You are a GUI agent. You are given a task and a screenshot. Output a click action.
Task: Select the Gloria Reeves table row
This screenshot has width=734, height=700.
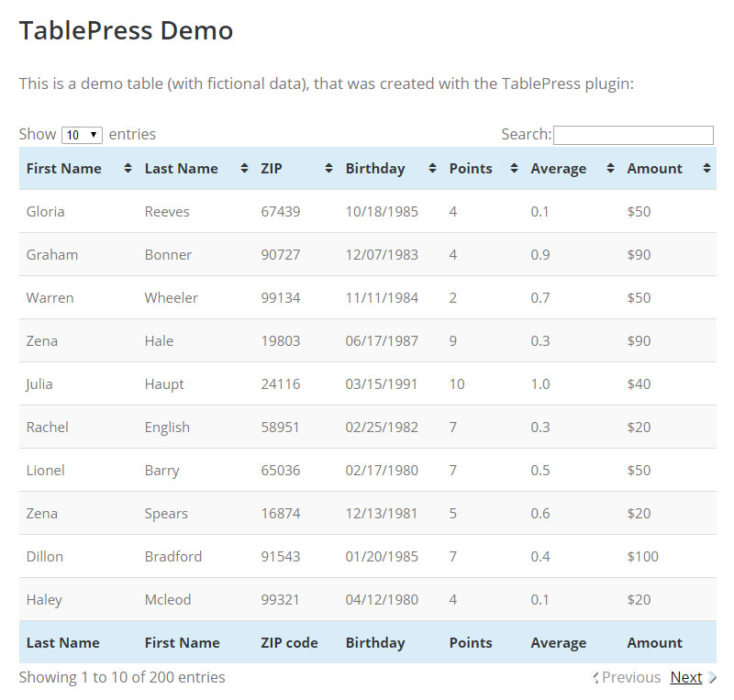pyautogui.click(x=368, y=211)
